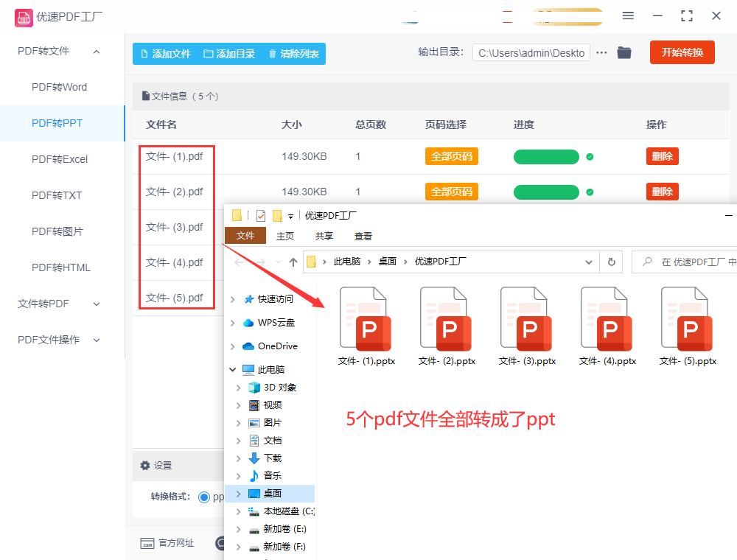Open the output folder icon

point(624,52)
